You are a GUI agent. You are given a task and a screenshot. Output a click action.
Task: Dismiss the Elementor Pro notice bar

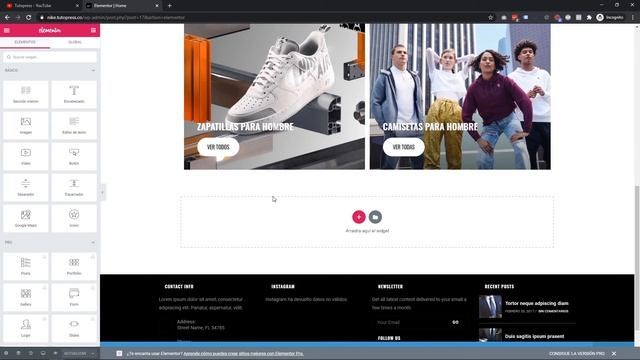614,354
